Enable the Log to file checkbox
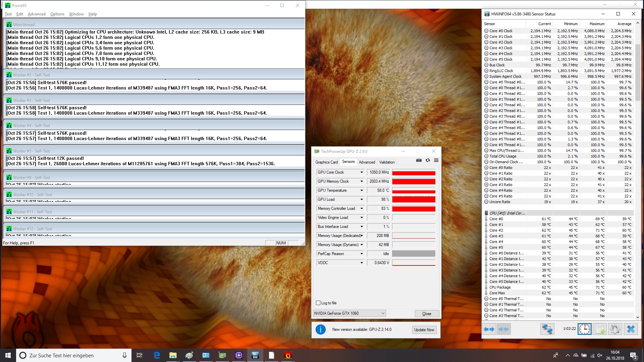This screenshot has height=362, width=644. coord(318,303)
